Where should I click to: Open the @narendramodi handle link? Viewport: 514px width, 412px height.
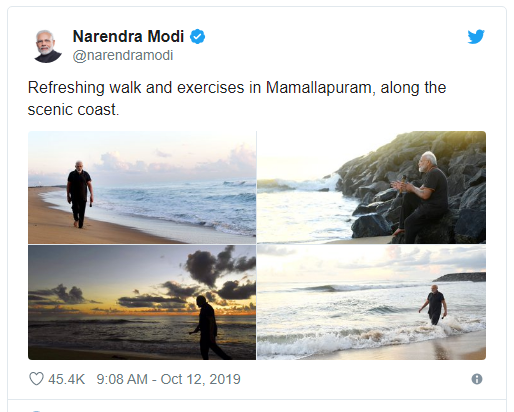(x=123, y=55)
